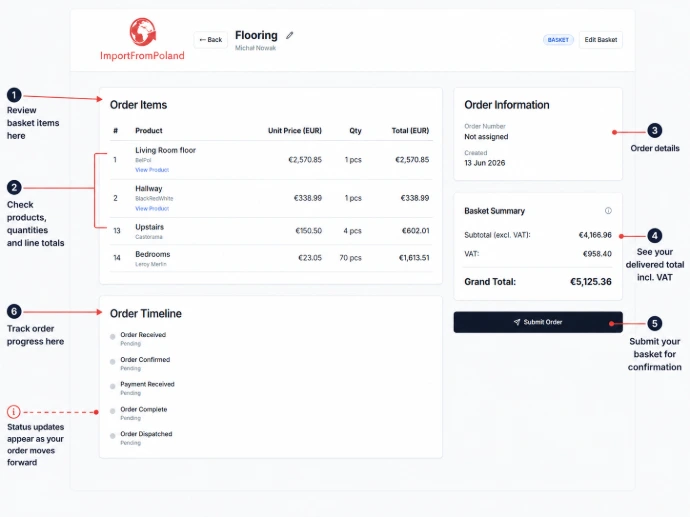Click the Order Dispatched timeline marker
690x517 pixels.
click(113, 436)
